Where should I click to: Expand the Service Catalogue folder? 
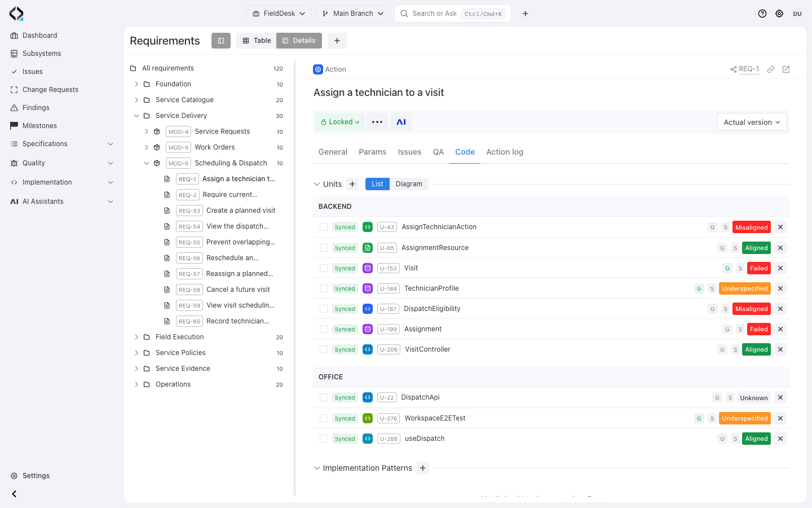(136, 100)
